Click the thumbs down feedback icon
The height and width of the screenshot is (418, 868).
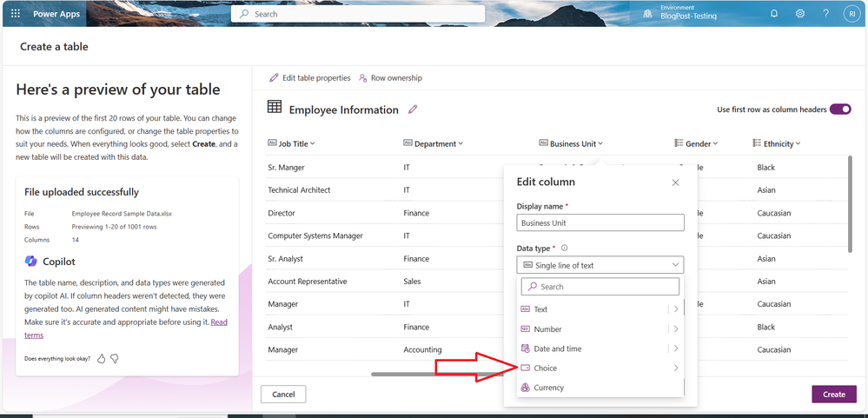[x=115, y=359]
